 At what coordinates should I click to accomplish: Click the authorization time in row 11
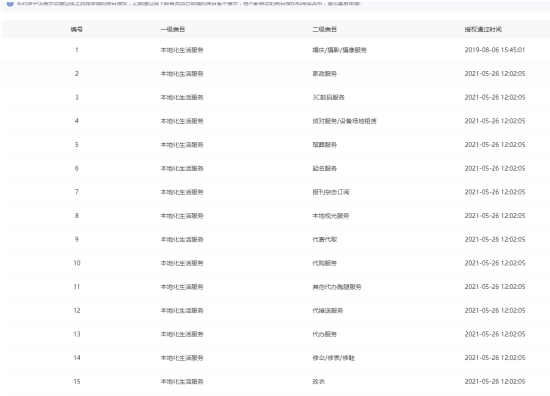click(495, 287)
